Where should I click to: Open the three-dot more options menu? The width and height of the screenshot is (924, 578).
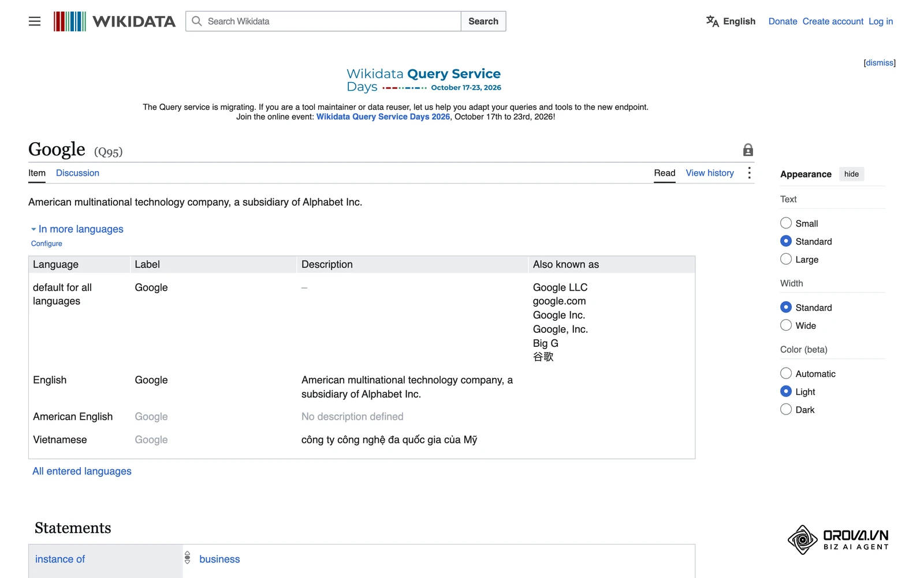click(x=749, y=173)
